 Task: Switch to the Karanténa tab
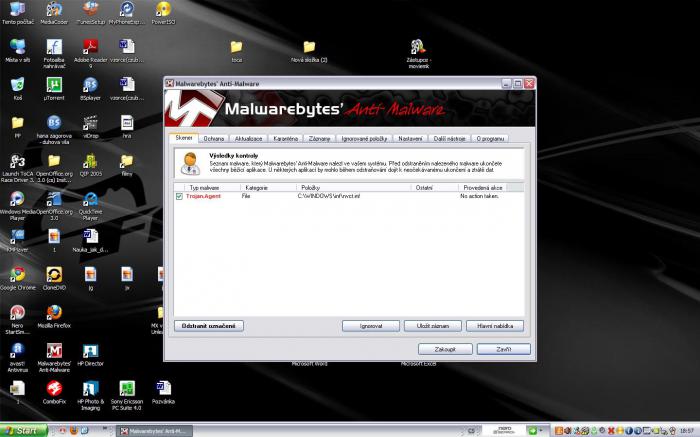tap(286, 138)
